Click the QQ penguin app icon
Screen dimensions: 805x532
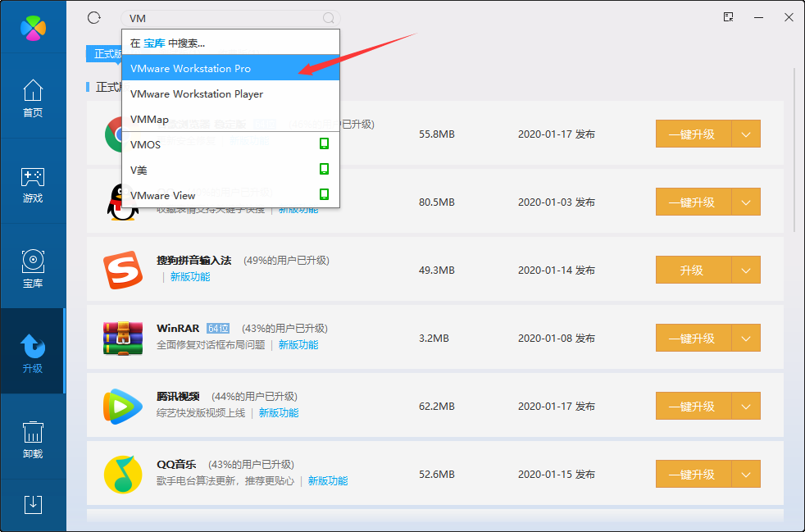(123, 202)
